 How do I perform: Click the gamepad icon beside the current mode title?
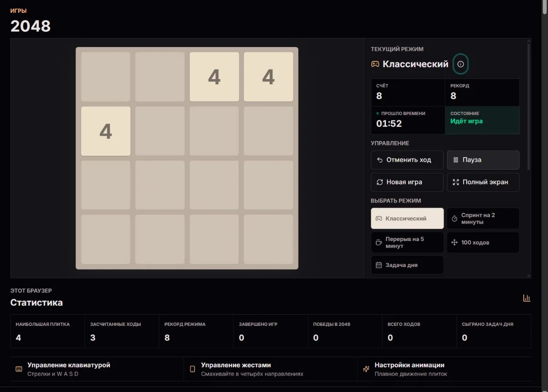[375, 64]
